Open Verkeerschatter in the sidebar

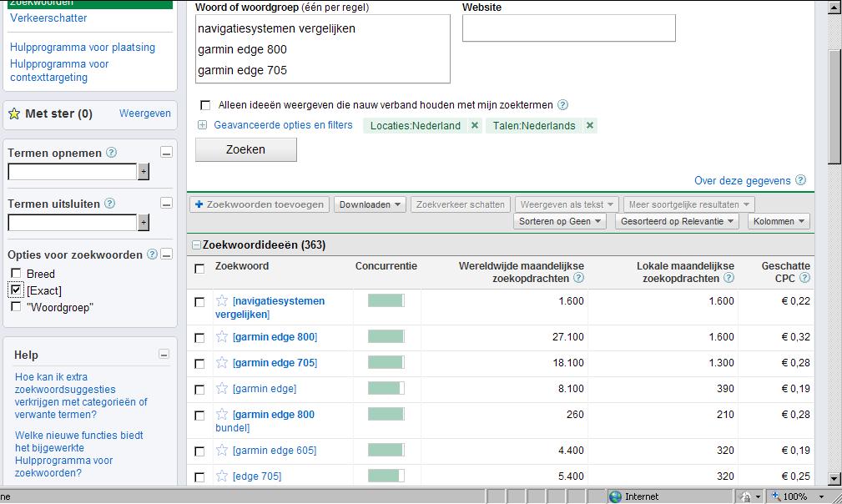[48, 18]
